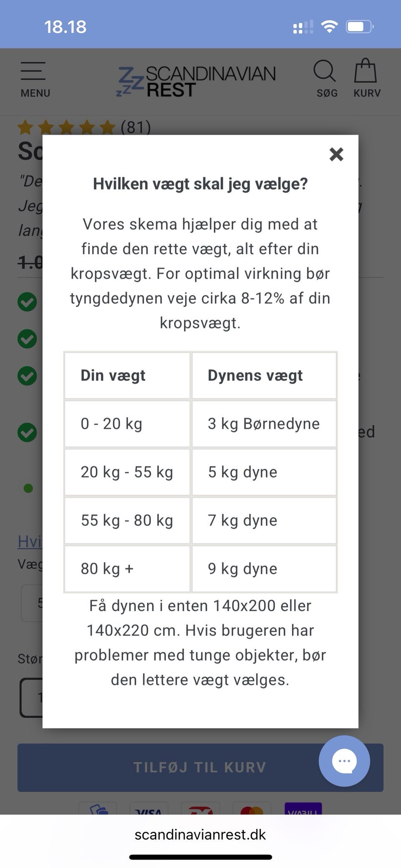This screenshot has height=868, width=401.
Task: Tap the small green stock status dot
Action: coord(28,488)
